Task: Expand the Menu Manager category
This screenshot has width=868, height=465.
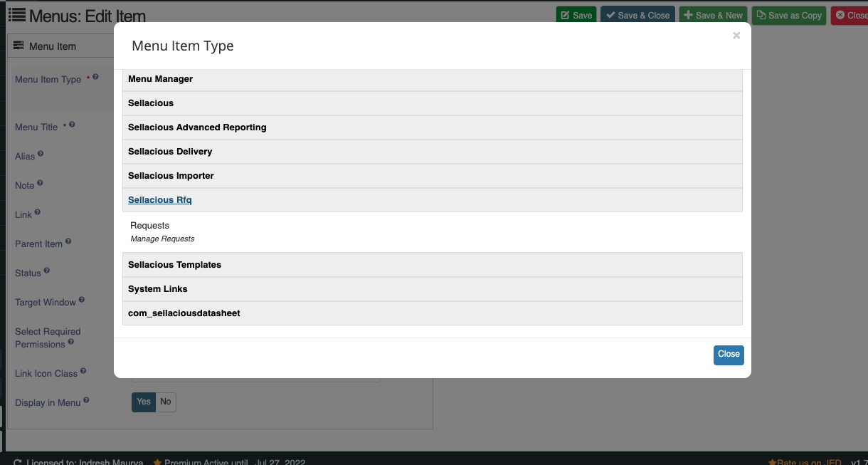Action: (432, 79)
